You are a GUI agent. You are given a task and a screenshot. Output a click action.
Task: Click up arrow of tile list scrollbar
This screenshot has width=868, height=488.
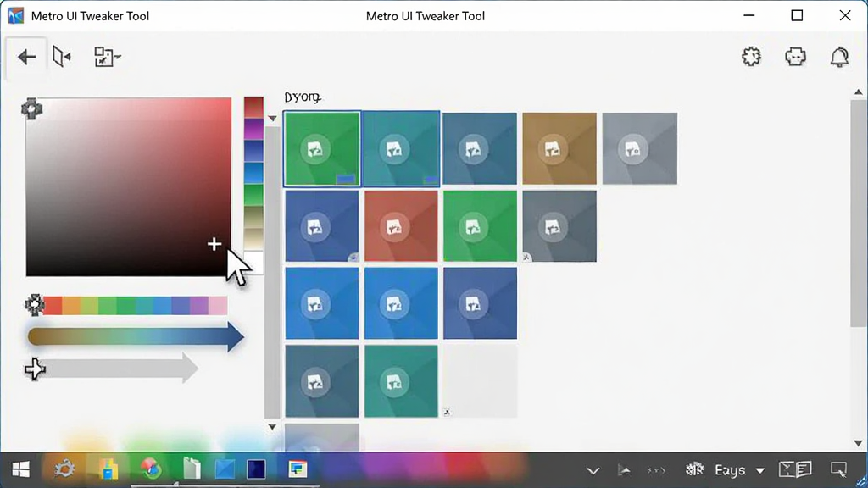tap(272, 118)
